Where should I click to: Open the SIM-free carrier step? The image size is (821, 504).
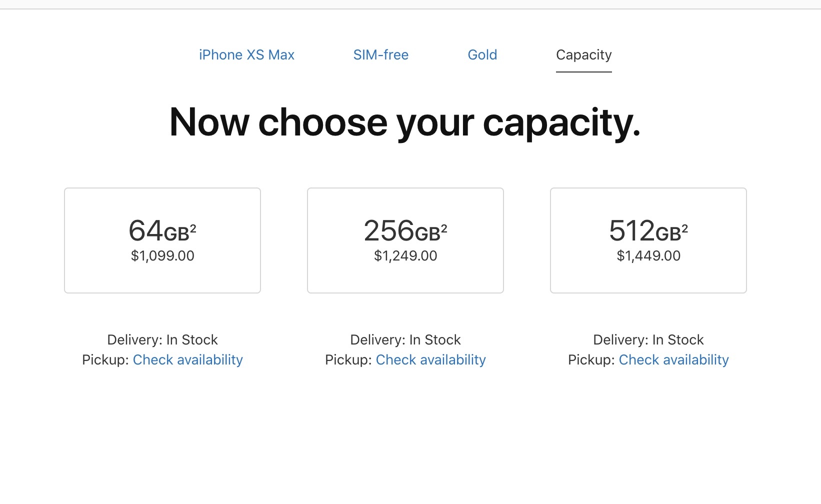point(380,55)
